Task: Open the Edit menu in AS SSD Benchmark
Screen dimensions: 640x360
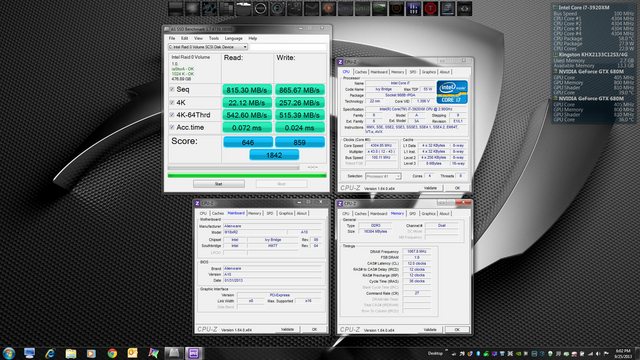Action: pos(184,38)
